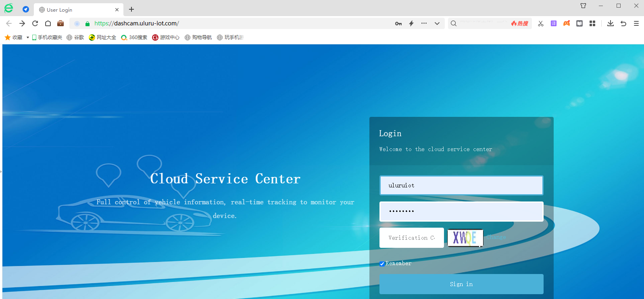Click the username field containing uluruiot

[461, 185]
